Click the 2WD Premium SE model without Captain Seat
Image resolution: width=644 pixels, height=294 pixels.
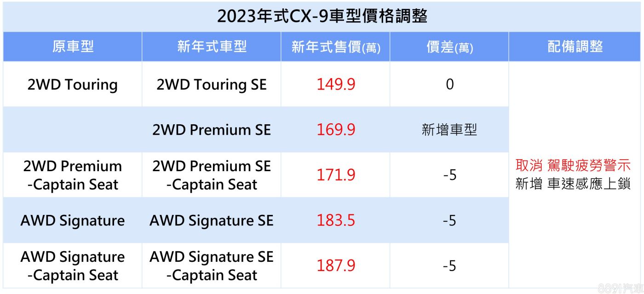click(212, 130)
